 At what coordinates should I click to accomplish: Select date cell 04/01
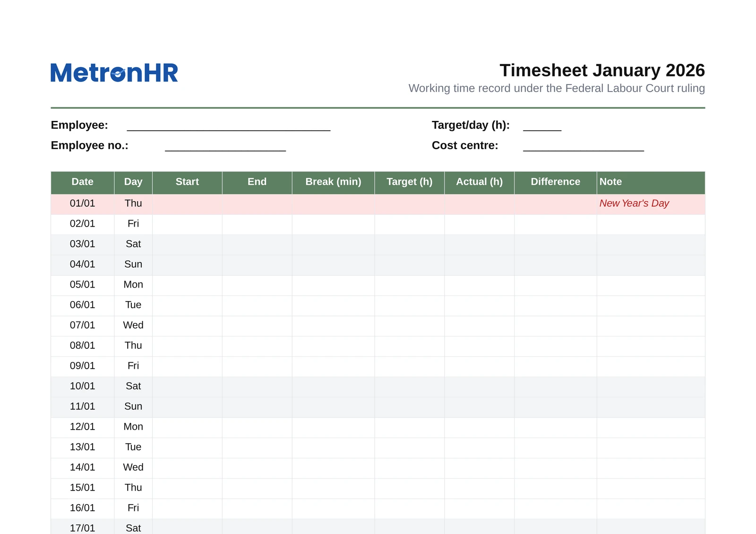(83, 265)
